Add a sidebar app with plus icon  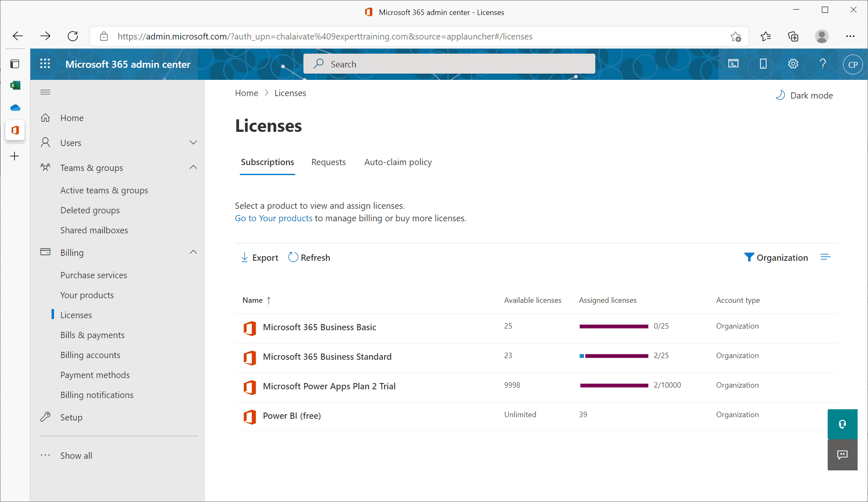tap(15, 156)
